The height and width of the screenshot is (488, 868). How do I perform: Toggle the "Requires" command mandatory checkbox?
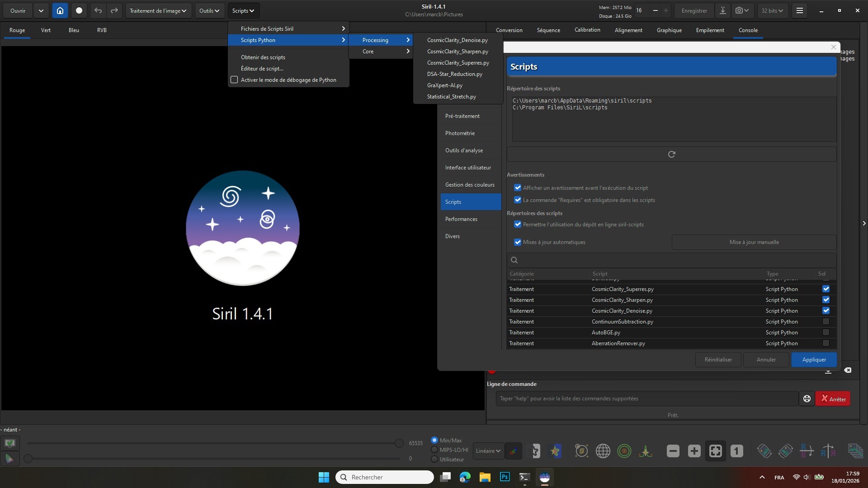(518, 200)
